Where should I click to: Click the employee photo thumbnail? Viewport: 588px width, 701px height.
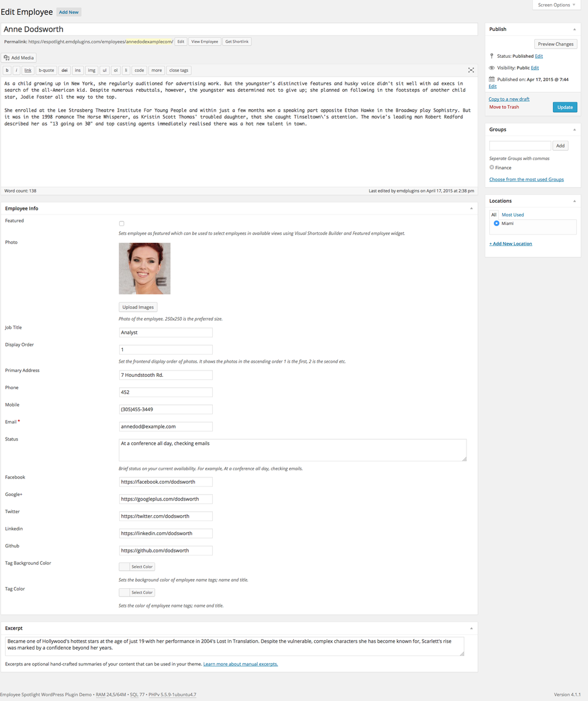click(144, 269)
